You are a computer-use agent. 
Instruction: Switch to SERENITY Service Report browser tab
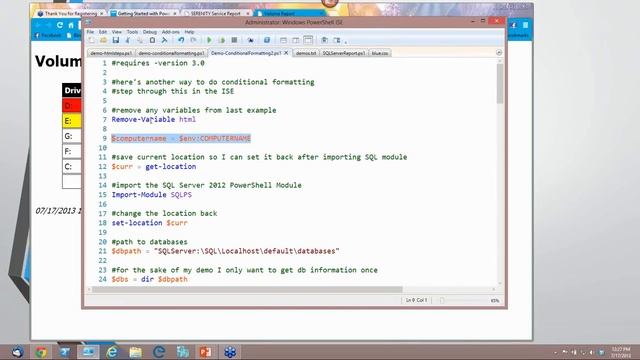216,13
